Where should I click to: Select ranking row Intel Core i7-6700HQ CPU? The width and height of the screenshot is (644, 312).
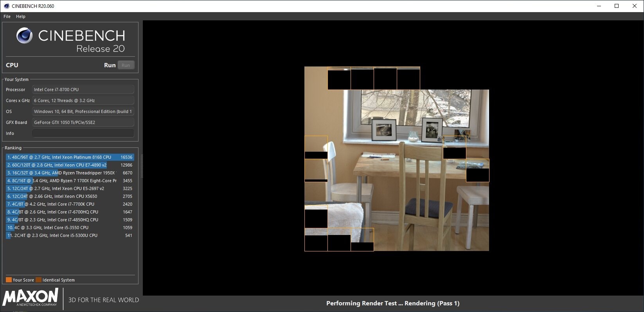click(x=70, y=212)
